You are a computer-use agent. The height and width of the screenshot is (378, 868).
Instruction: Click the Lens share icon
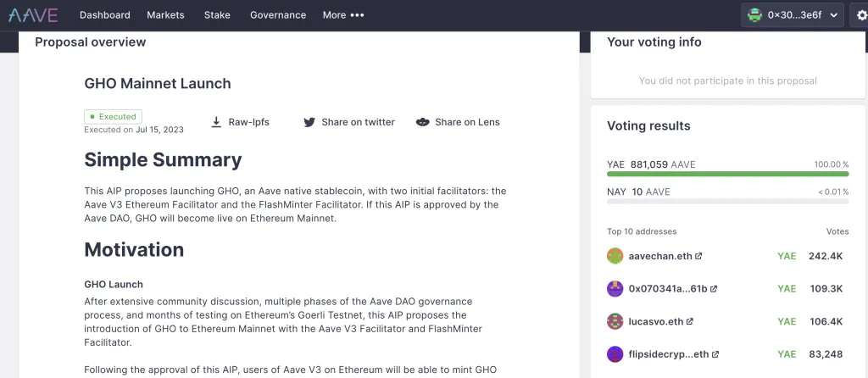point(423,122)
